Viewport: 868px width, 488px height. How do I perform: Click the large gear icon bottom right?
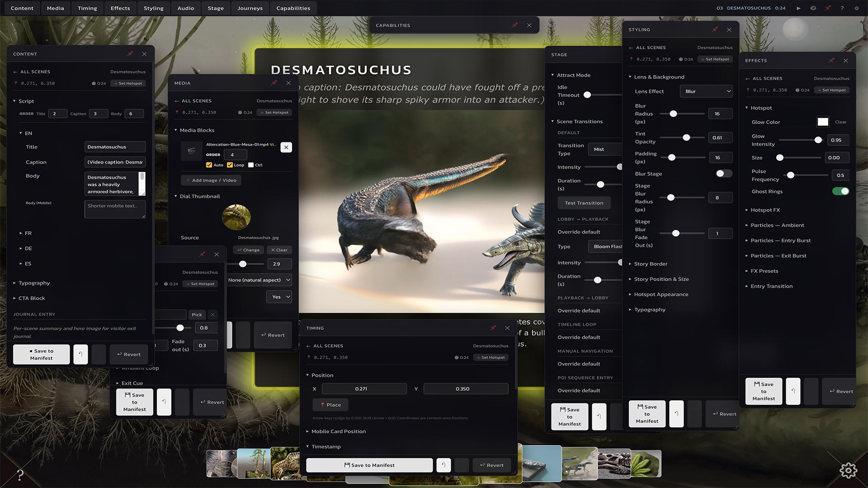(848, 470)
